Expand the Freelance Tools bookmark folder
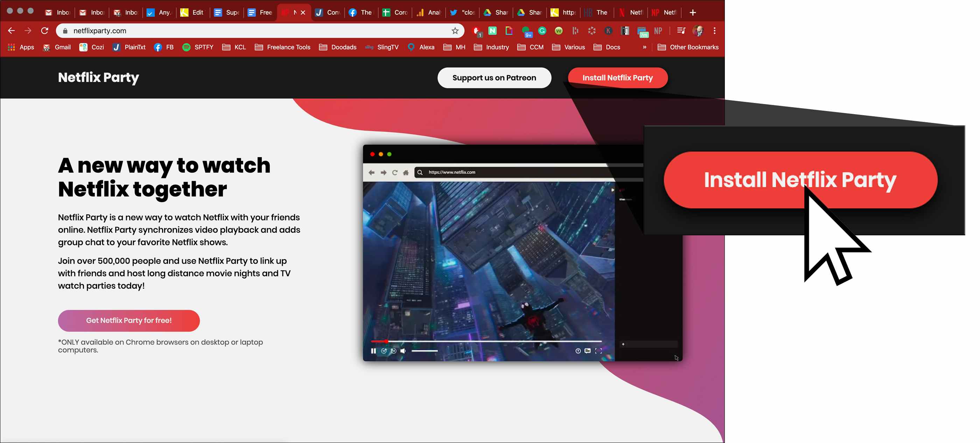 pyautogui.click(x=283, y=47)
